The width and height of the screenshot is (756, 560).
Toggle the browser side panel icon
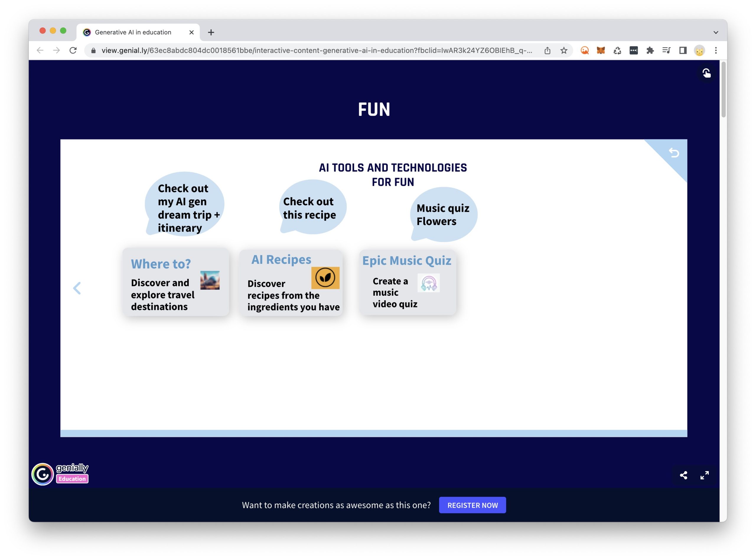[683, 51]
